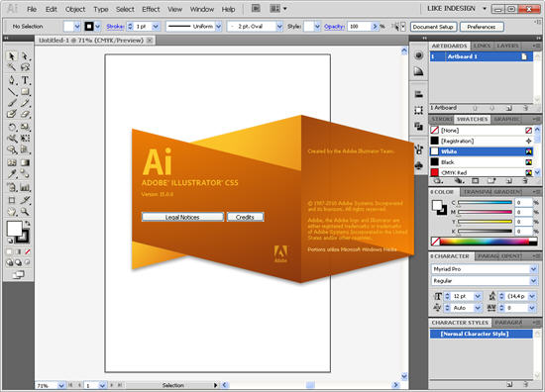Viewport: 545px width, 392px height.
Task: Select the Scale tool
Action: (25, 127)
